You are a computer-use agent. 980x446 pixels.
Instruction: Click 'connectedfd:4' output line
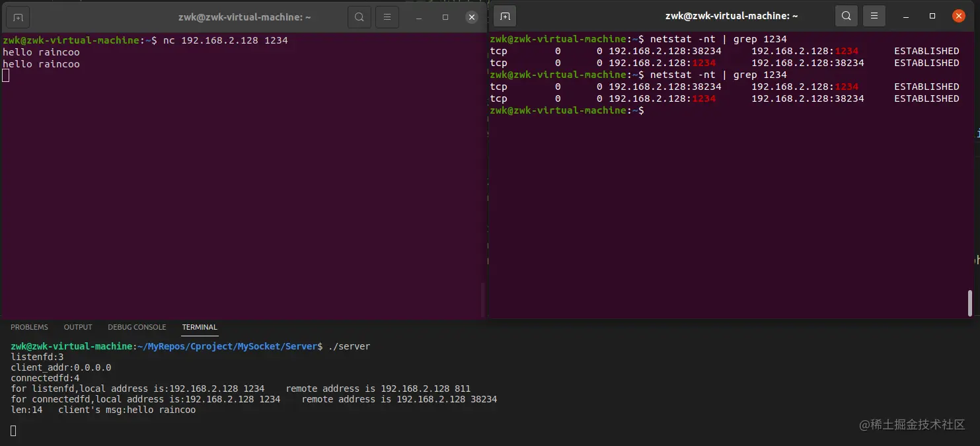[x=45, y=378]
